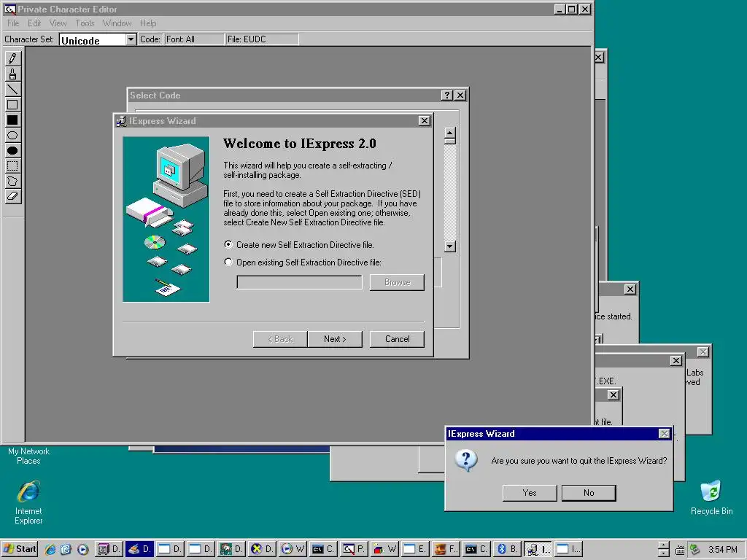The image size is (747, 560).
Task: Select the Hollow Rectangle tool
Action: coord(13,104)
